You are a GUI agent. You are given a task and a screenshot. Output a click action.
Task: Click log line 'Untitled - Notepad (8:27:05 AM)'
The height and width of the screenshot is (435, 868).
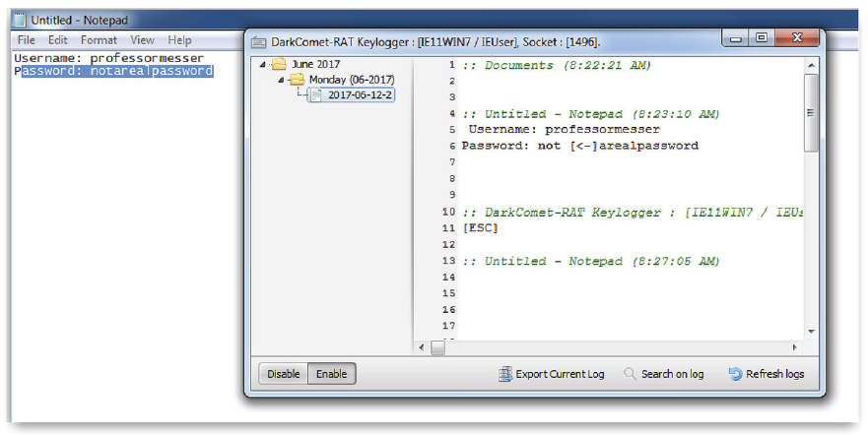tap(591, 262)
